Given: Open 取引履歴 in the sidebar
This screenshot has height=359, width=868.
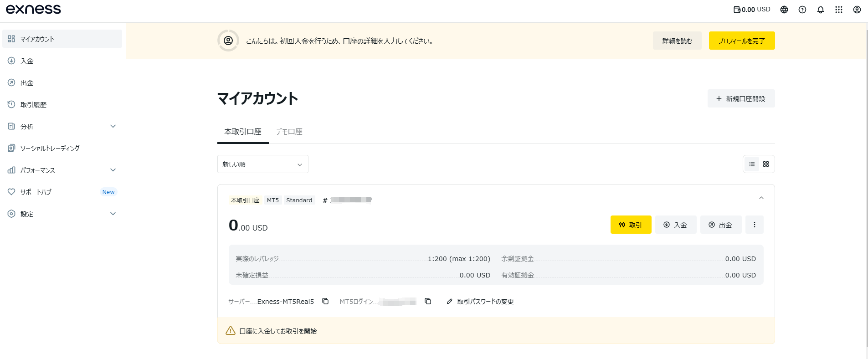Looking at the screenshot, I should tap(34, 104).
